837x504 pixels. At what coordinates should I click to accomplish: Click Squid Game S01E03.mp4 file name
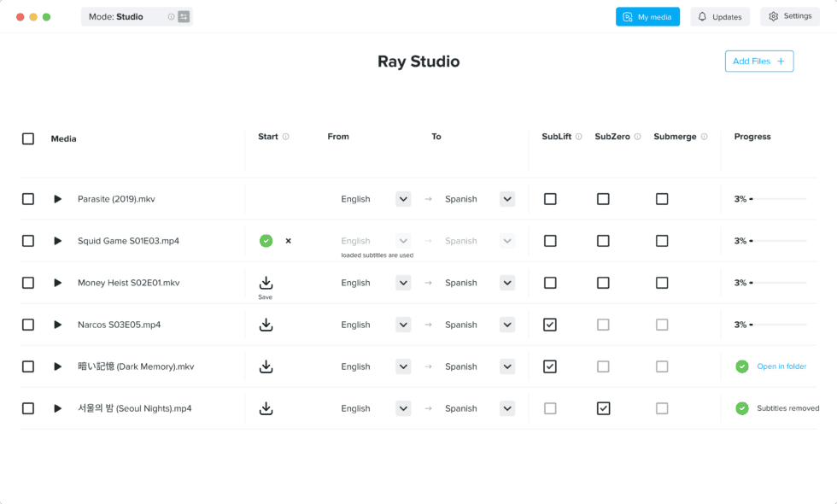pyautogui.click(x=129, y=241)
